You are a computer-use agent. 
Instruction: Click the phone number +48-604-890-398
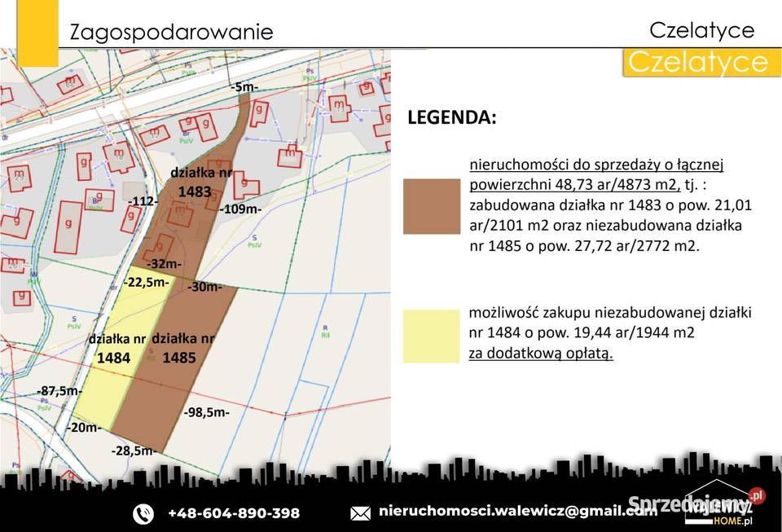pyautogui.click(x=234, y=513)
